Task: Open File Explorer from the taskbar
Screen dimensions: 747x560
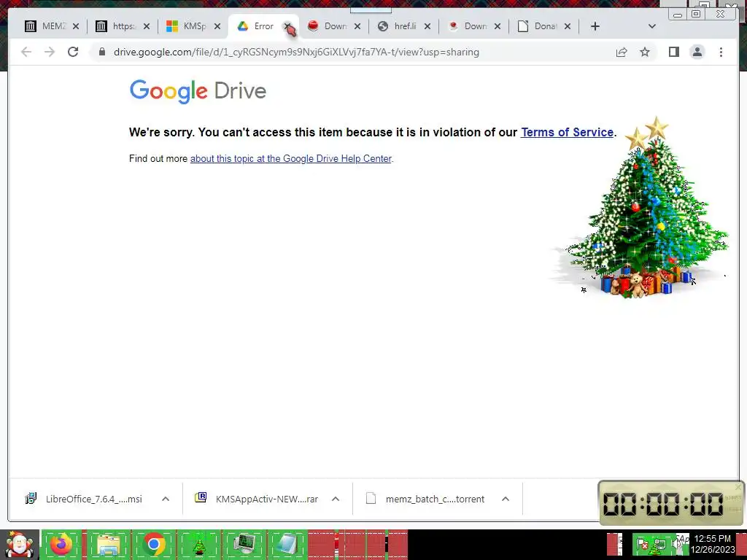Action: (x=109, y=545)
